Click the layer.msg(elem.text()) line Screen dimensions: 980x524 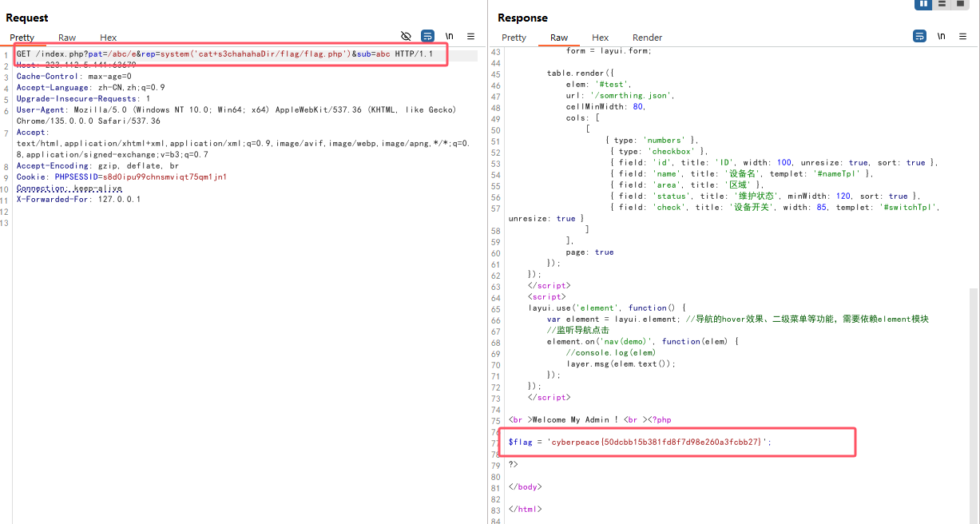[621, 363]
